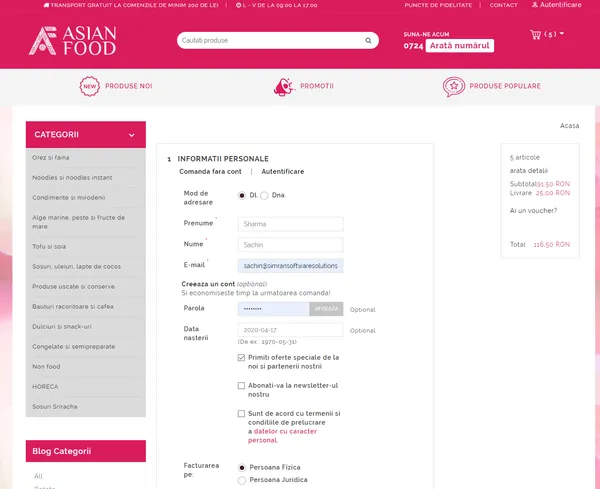Select the Dna. radio button
This screenshot has width=600, height=489.
click(x=264, y=196)
